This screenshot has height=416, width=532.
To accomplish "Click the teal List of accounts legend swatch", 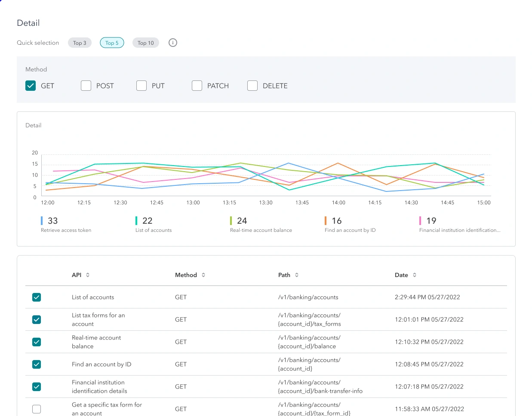I will [136, 221].
